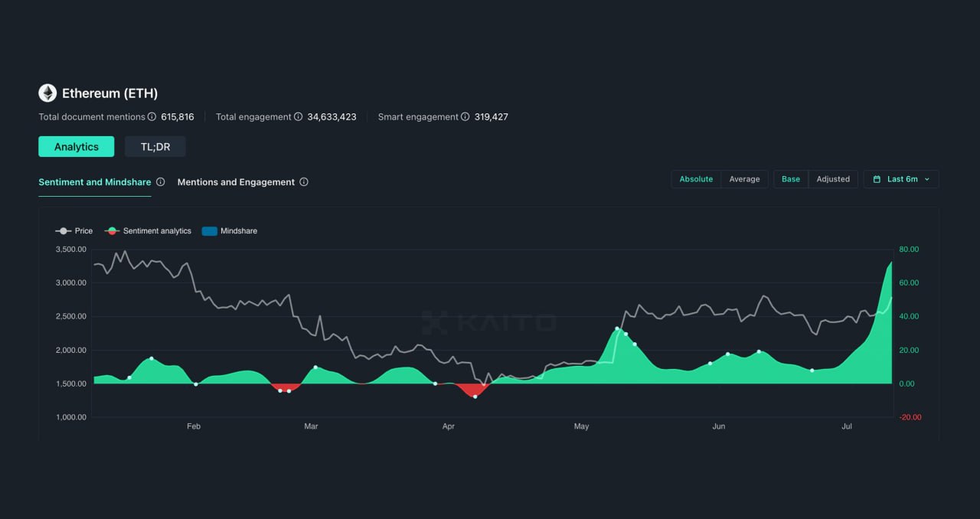Image resolution: width=980 pixels, height=519 pixels.
Task: Toggle Mindshare series in legend
Action: 229,231
